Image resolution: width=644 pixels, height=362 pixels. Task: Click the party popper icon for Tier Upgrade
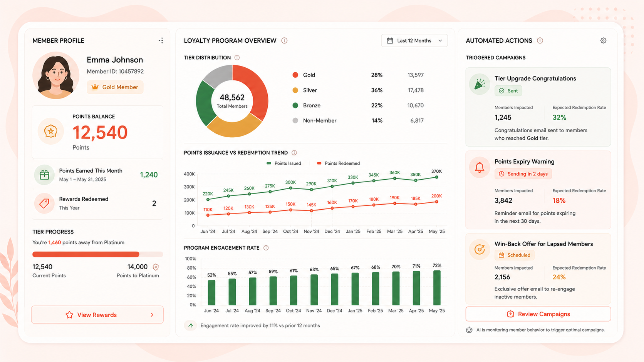tap(480, 84)
